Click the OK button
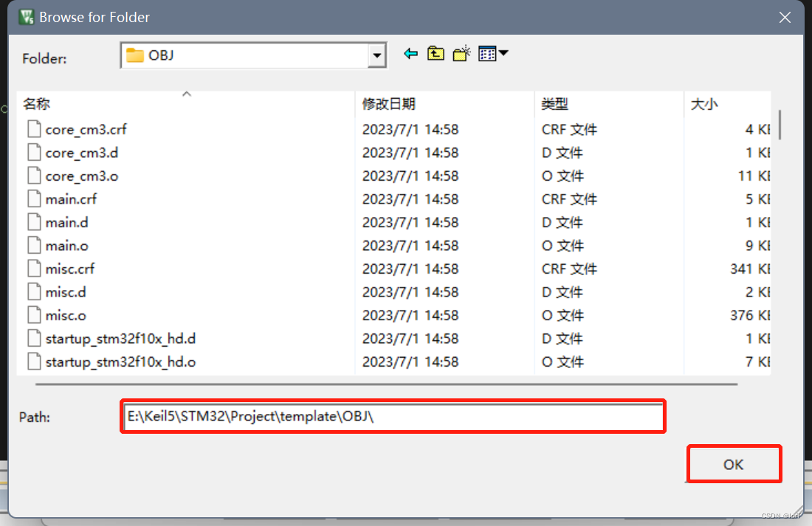Screen dimensions: 812x526 (x=733, y=464)
